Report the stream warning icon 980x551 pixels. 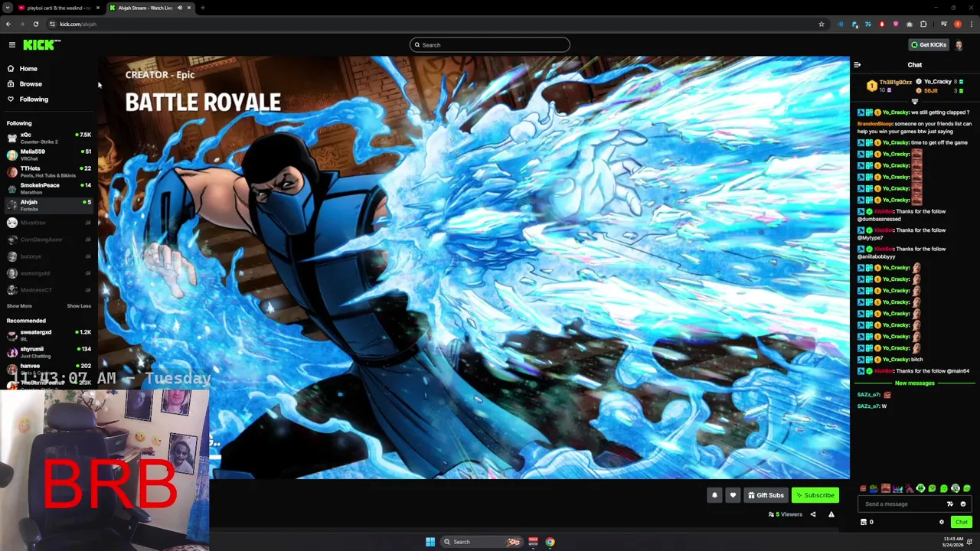[831, 514]
